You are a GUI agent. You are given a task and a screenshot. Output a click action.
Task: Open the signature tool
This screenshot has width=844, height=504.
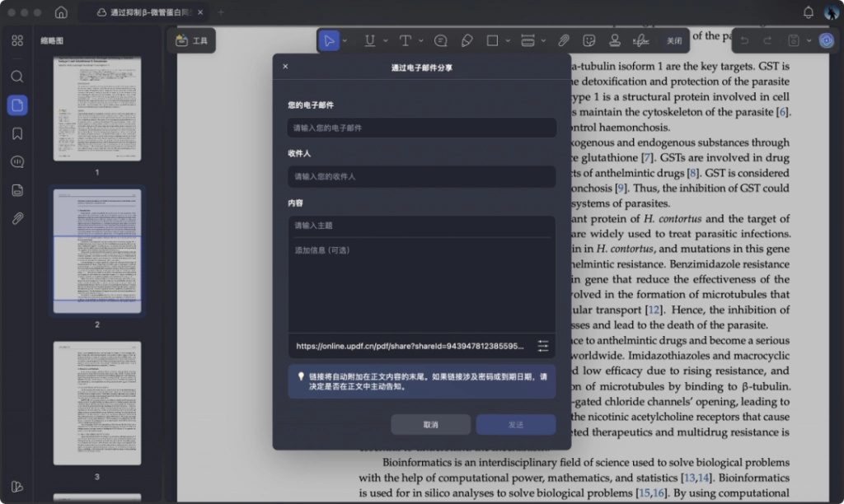tap(640, 41)
